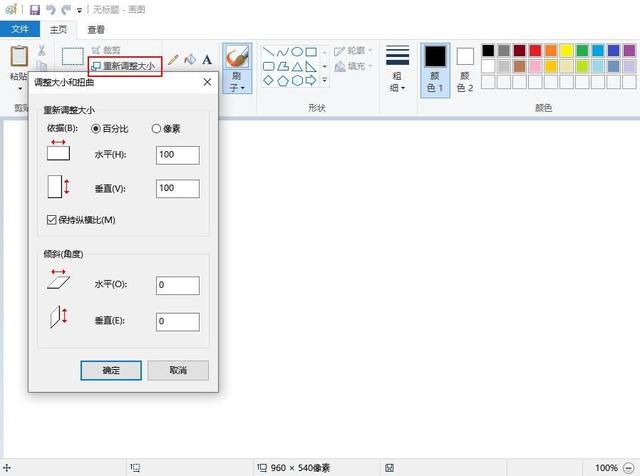Click the 100% zoom level text
Screen dimensions: 640x476
tap(606, 468)
